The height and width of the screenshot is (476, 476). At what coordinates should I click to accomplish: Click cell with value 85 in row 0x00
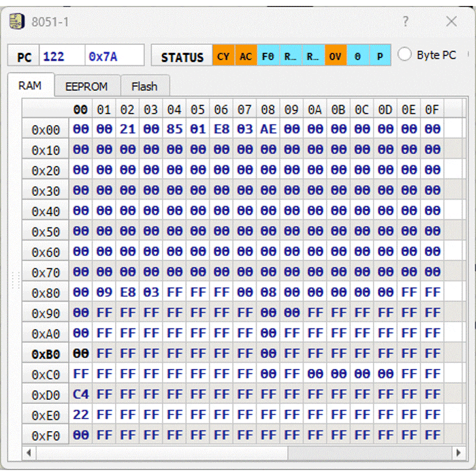click(x=175, y=130)
